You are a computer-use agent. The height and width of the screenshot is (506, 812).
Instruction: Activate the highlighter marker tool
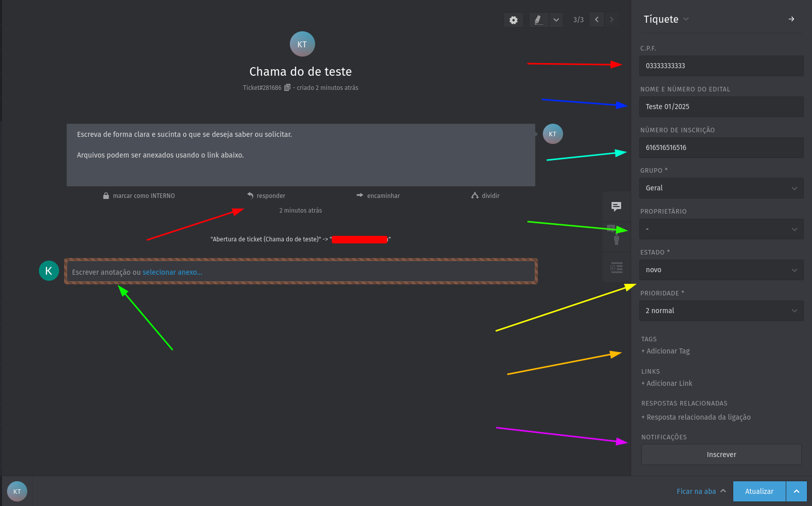click(x=538, y=20)
